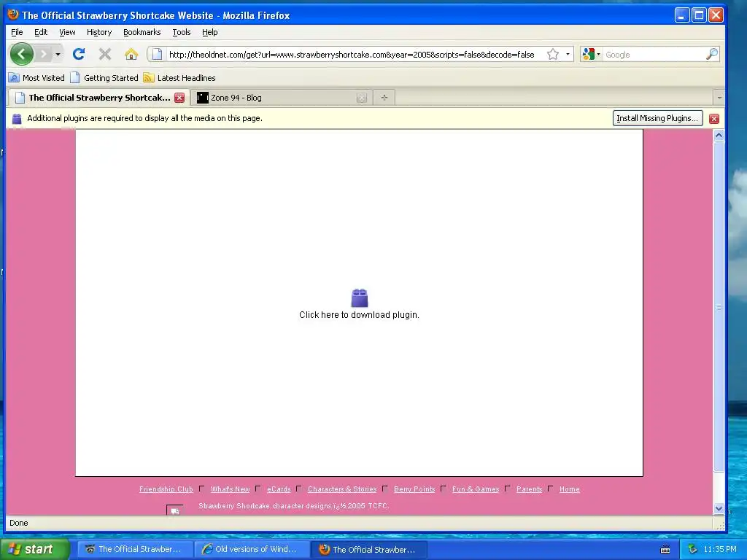Click the vertical scrollbar thumb
This screenshot has width=747, height=560.
719,307
